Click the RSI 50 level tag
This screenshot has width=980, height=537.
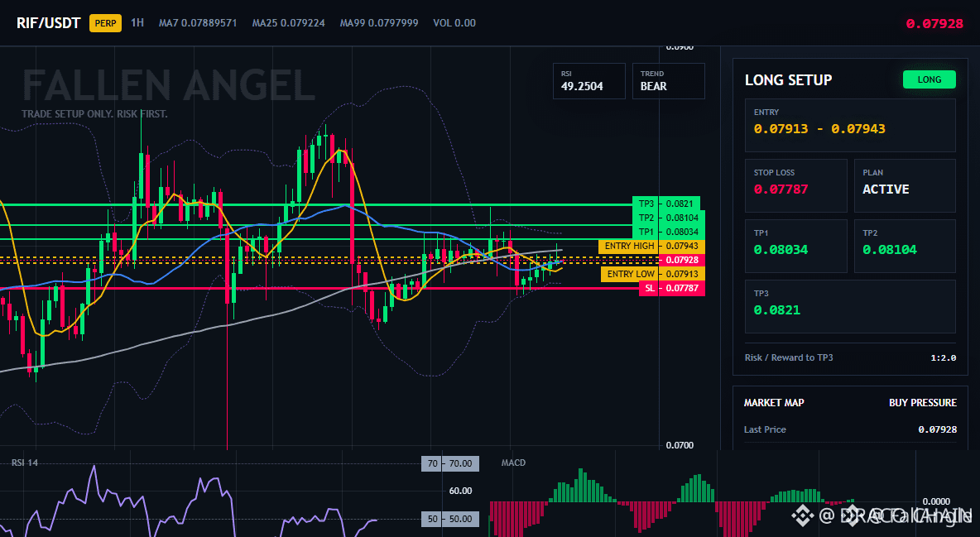click(x=450, y=519)
